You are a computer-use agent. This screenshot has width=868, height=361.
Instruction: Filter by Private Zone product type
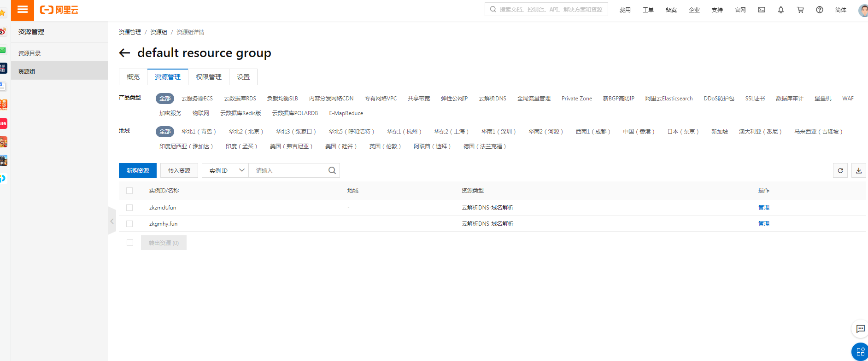coord(577,99)
